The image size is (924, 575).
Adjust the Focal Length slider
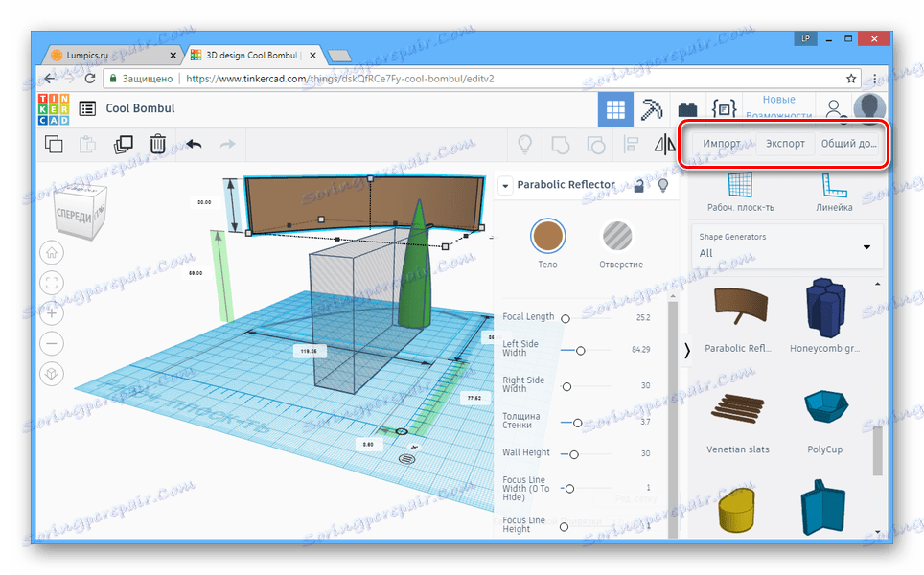click(x=566, y=319)
